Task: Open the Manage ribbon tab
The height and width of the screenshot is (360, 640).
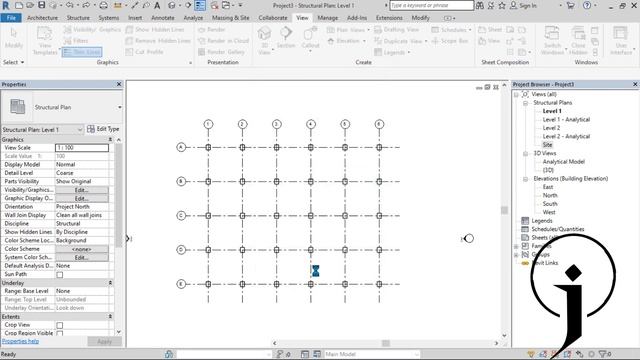Action: point(327,18)
